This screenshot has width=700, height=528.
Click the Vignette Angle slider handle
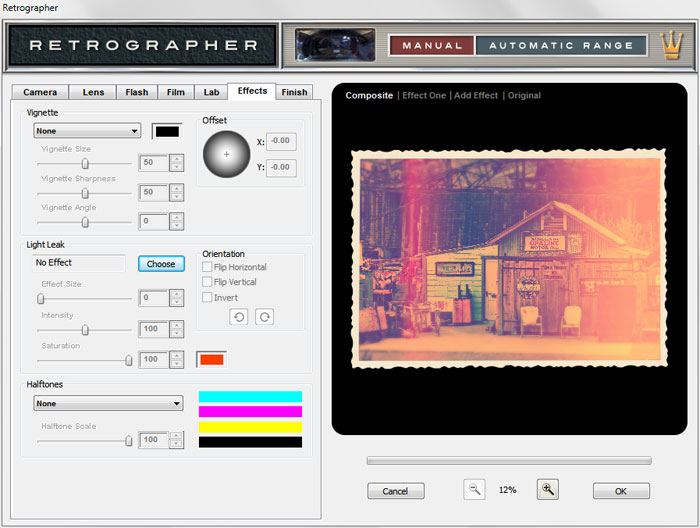point(85,222)
